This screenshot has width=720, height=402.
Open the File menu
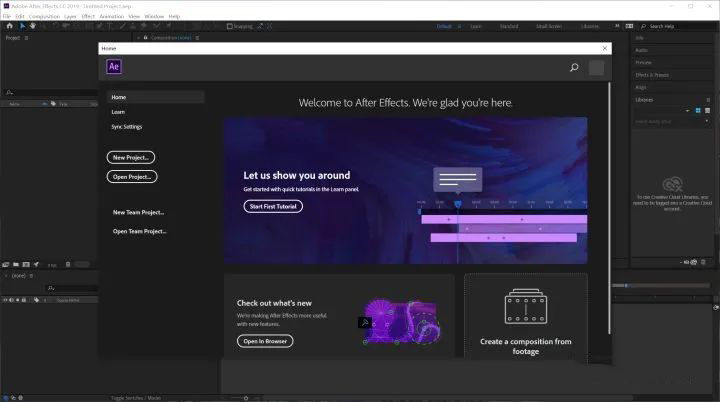[x=7, y=16]
